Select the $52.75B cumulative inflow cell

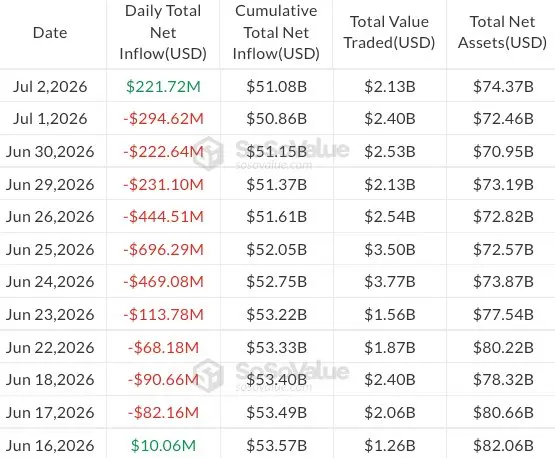point(276,282)
